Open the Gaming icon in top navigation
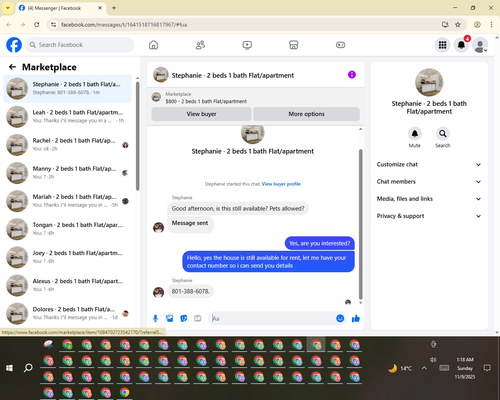Image resolution: width=500 pixels, height=400 pixels. 340,45
